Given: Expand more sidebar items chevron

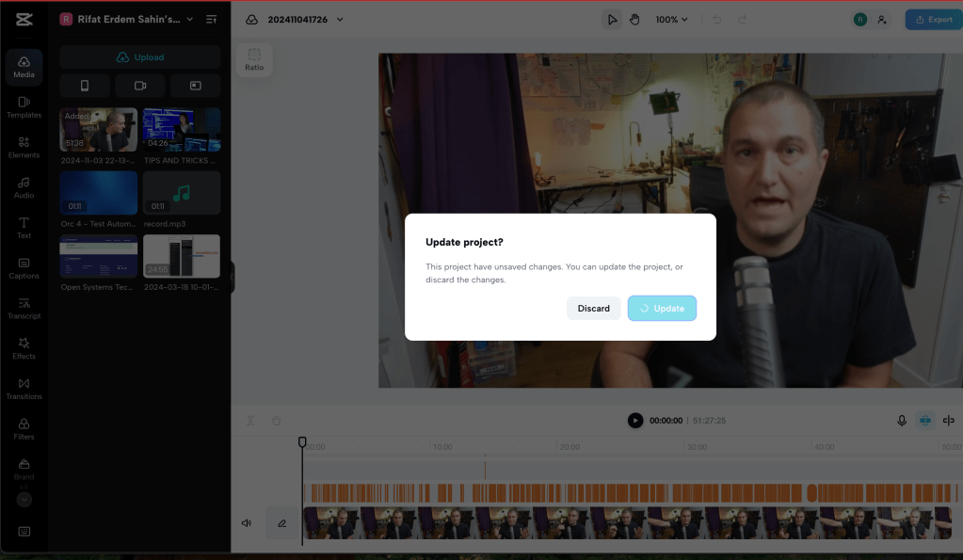Looking at the screenshot, I should click(24, 500).
